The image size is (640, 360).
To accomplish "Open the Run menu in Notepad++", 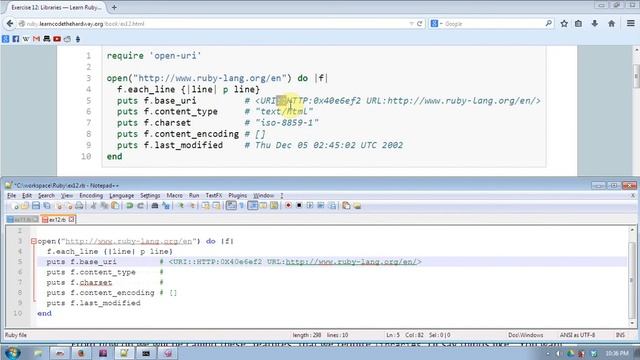I will (x=194, y=196).
